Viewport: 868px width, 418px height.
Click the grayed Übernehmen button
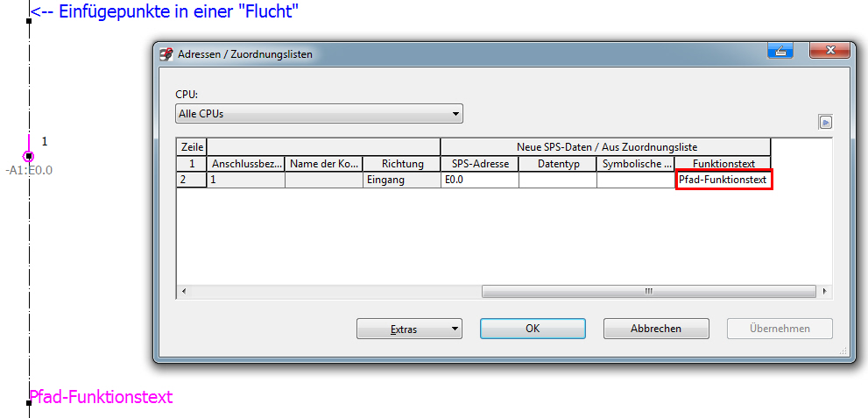780,329
